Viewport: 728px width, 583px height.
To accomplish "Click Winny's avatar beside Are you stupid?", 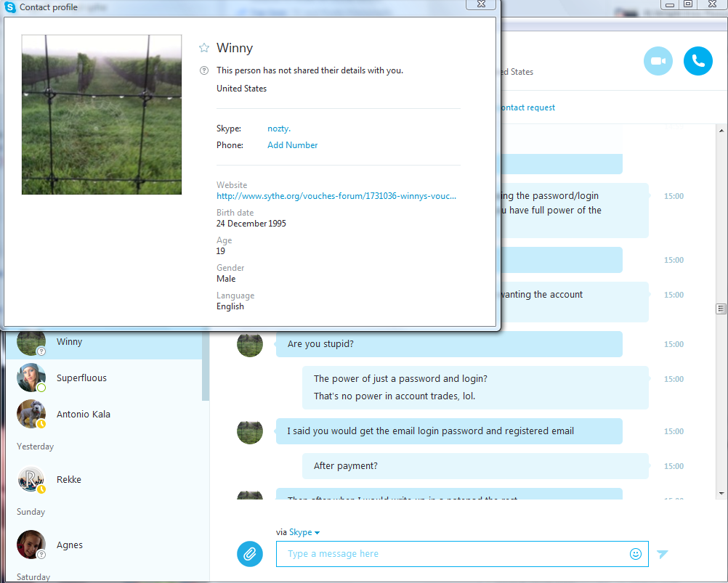I will 250,344.
